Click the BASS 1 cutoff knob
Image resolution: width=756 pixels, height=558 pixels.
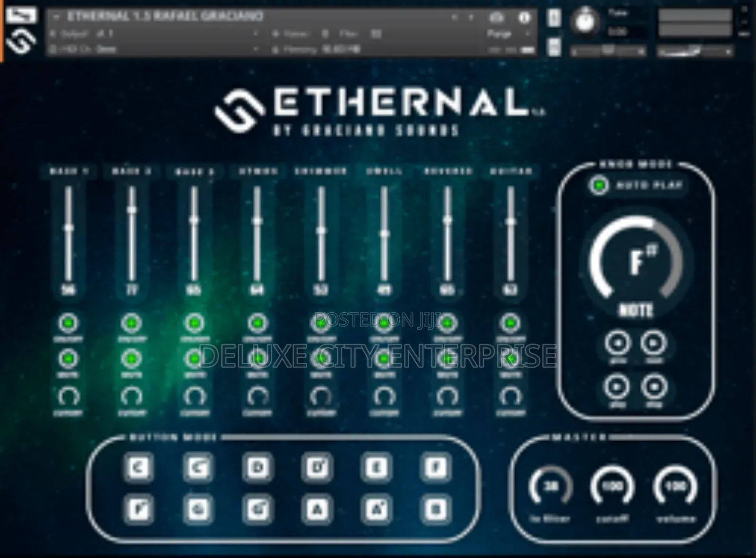point(69,396)
